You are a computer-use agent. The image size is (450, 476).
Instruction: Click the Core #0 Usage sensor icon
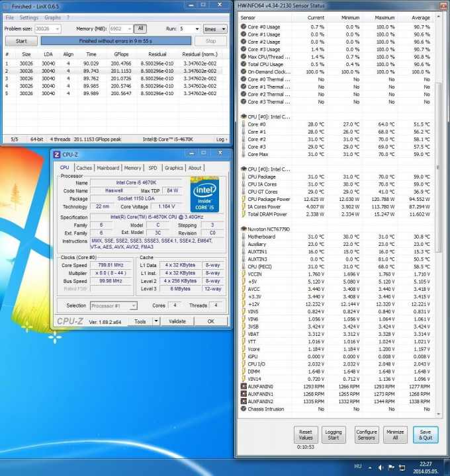[244, 26]
